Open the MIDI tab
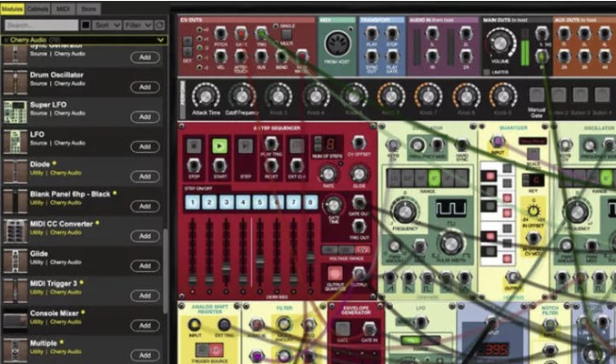The height and width of the screenshot is (364, 616). coord(63,9)
